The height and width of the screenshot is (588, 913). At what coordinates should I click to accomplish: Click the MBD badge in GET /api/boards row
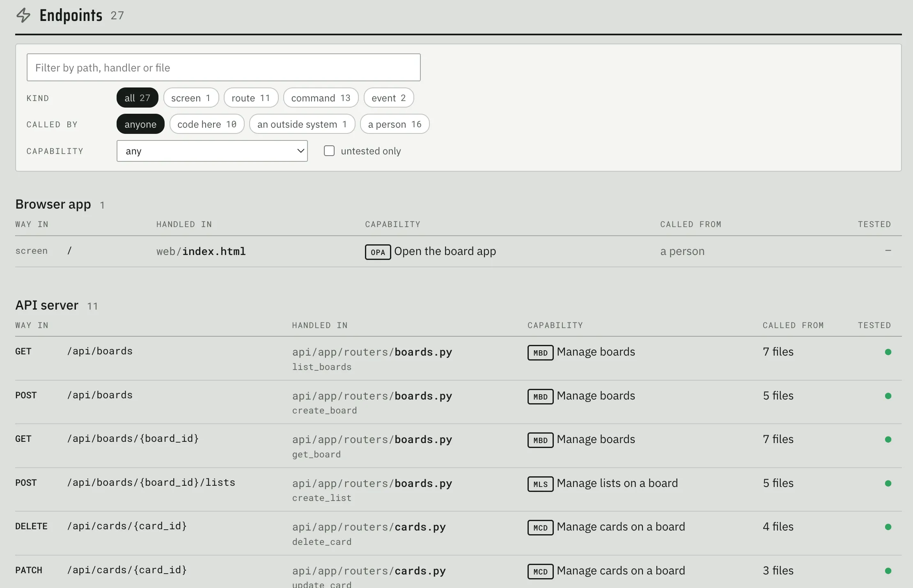tap(540, 353)
